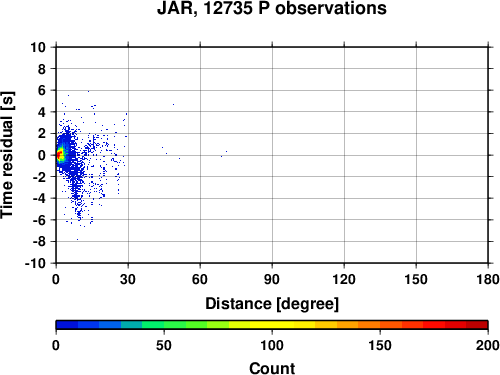Click the y-axis tick label '10'
The height and width of the screenshot is (375, 500).
pyautogui.click(x=38, y=47)
